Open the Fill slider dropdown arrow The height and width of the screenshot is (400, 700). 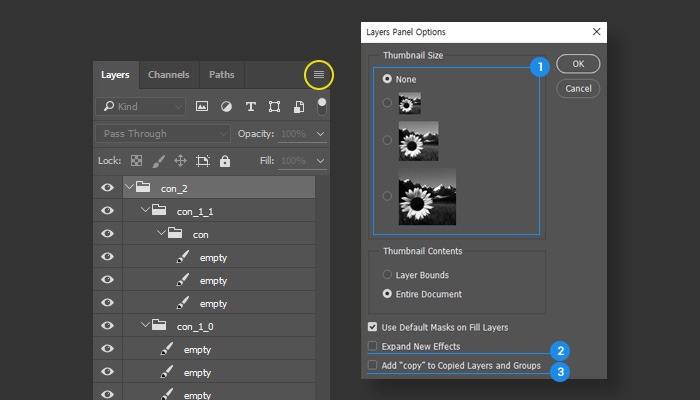(x=320, y=161)
